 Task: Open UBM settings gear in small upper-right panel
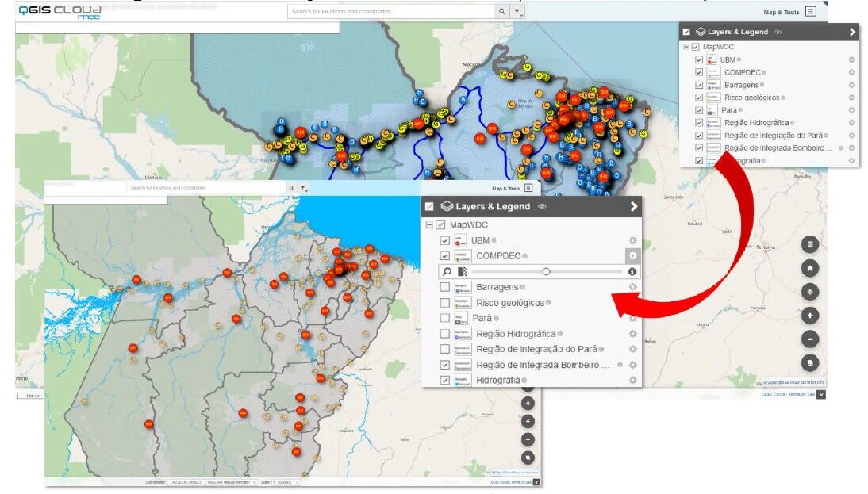pyautogui.click(x=851, y=59)
